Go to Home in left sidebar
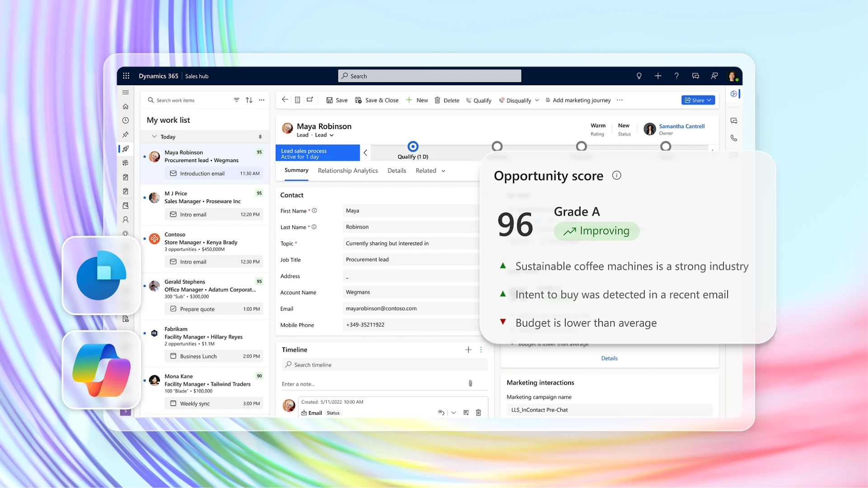The height and width of the screenshot is (488, 868). coord(126,107)
